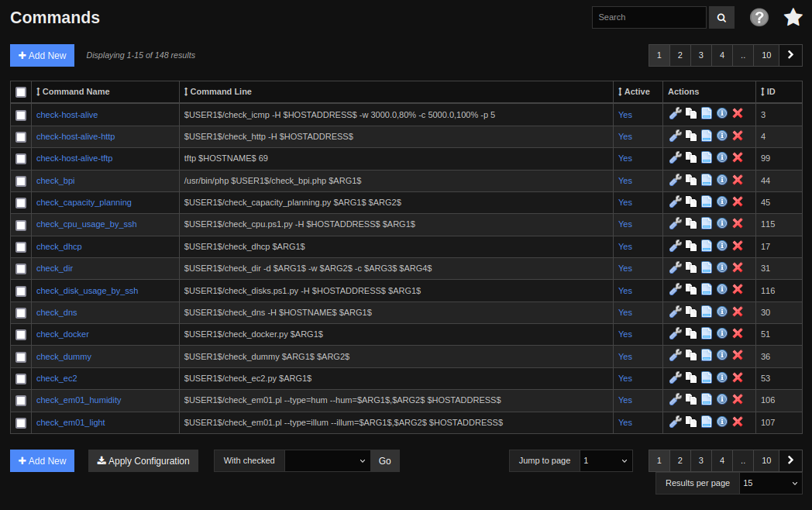
Task: Click the star favorites icon in the header
Action: pyautogui.click(x=793, y=17)
